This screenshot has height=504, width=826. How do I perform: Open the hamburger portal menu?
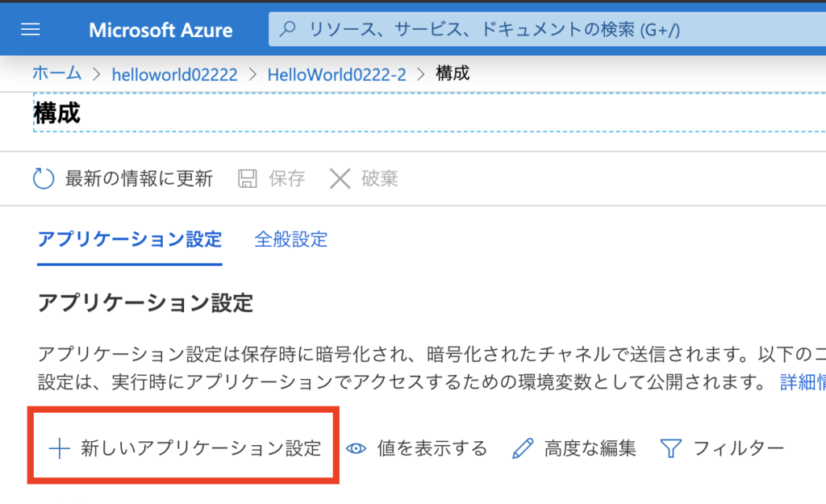30,30
